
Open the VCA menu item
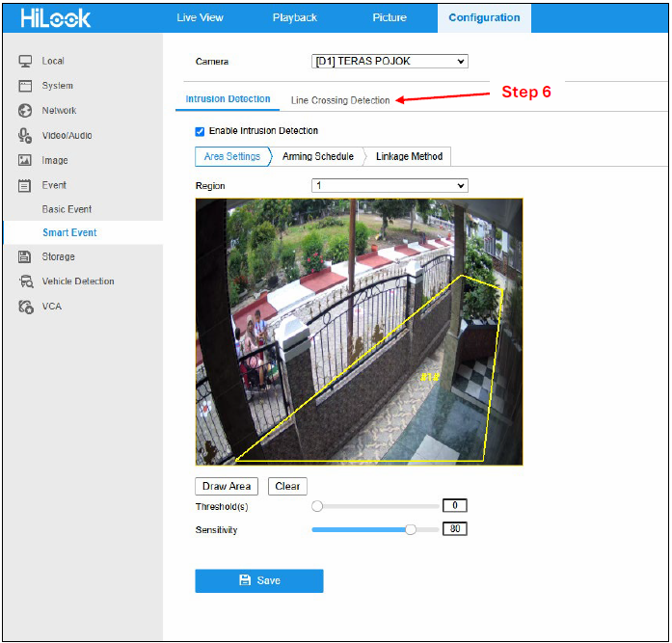[52, 307]
